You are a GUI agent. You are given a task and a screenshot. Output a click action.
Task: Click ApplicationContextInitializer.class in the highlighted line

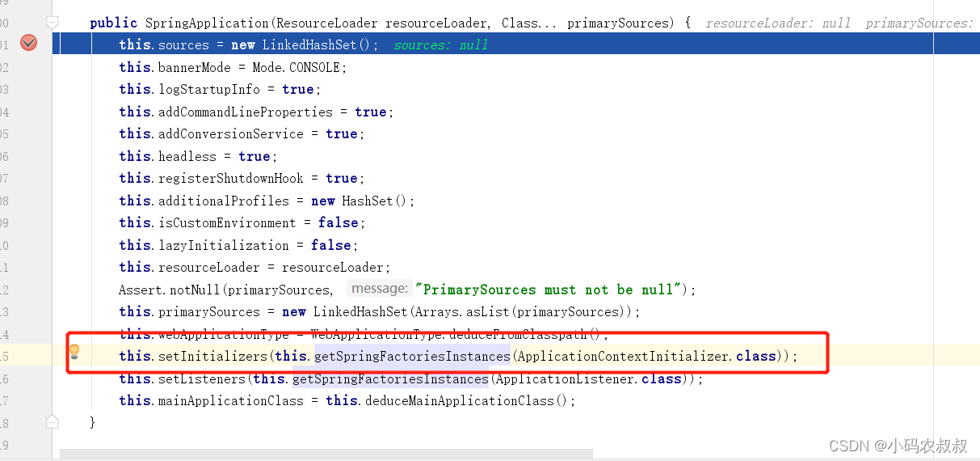coord(646,356)
